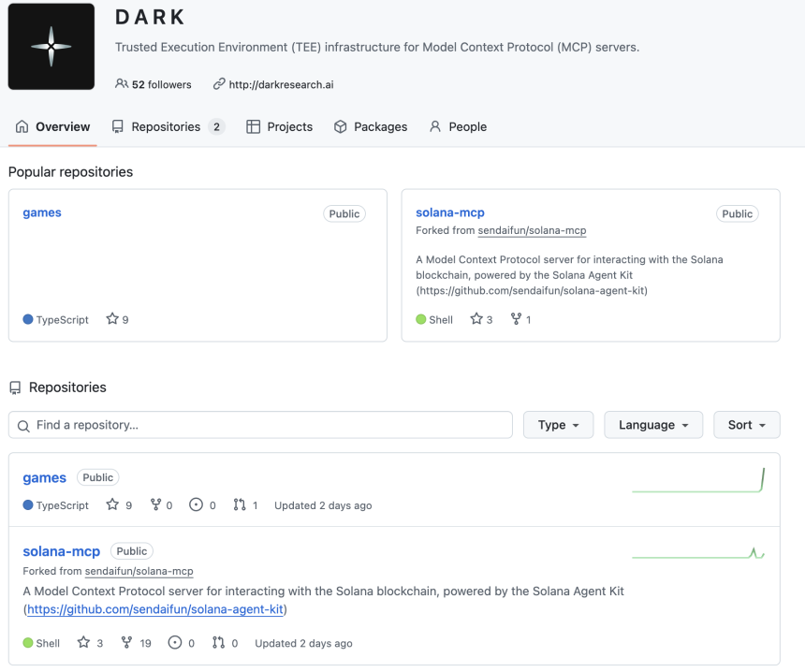Click the Public badge on the games card
805x672 pixels.
pyautogui.click(x=344, y=213)
